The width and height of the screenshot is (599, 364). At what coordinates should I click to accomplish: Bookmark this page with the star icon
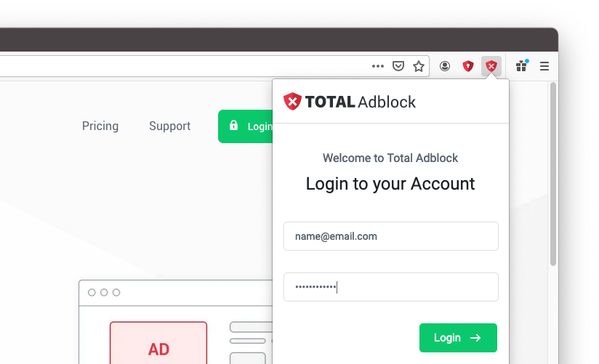click(419, 66)
